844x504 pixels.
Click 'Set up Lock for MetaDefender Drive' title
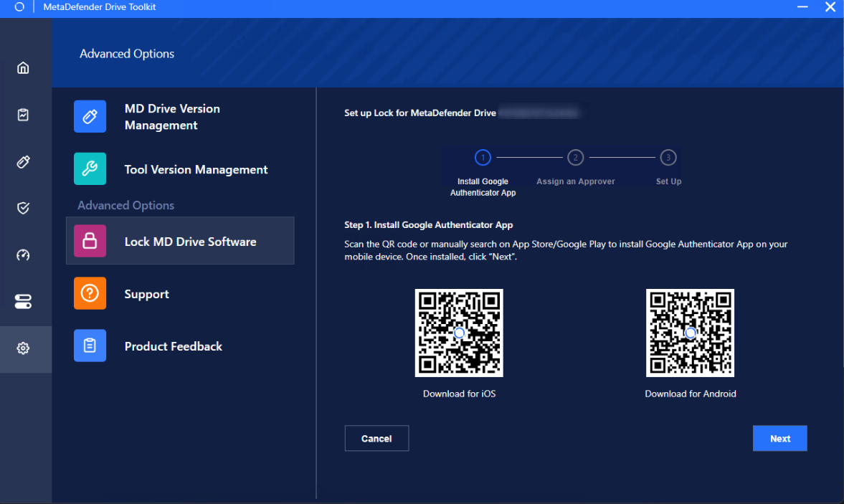pos(419,113)
